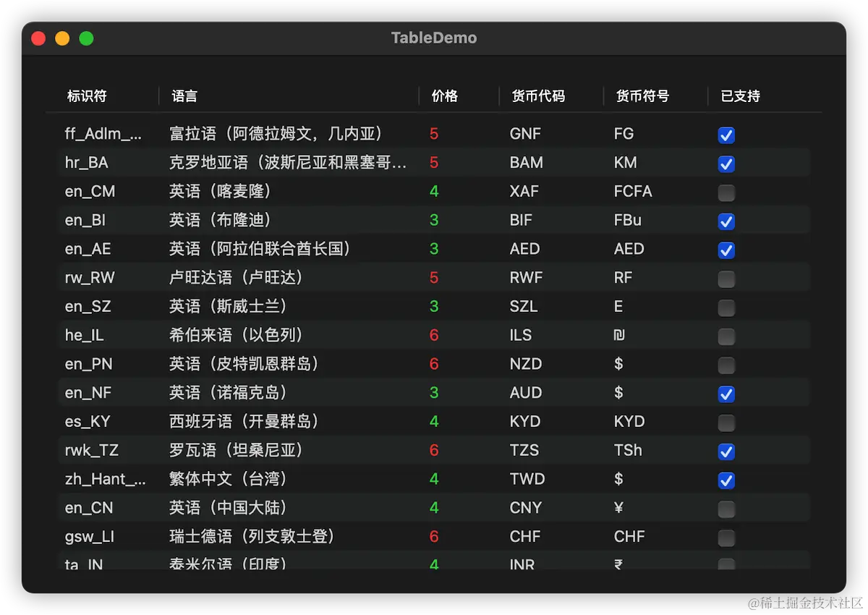Viewport: 868px width, 615px height.
Task: Select the rwk_TZ identifier cell
Action: [x=92, y=450]
